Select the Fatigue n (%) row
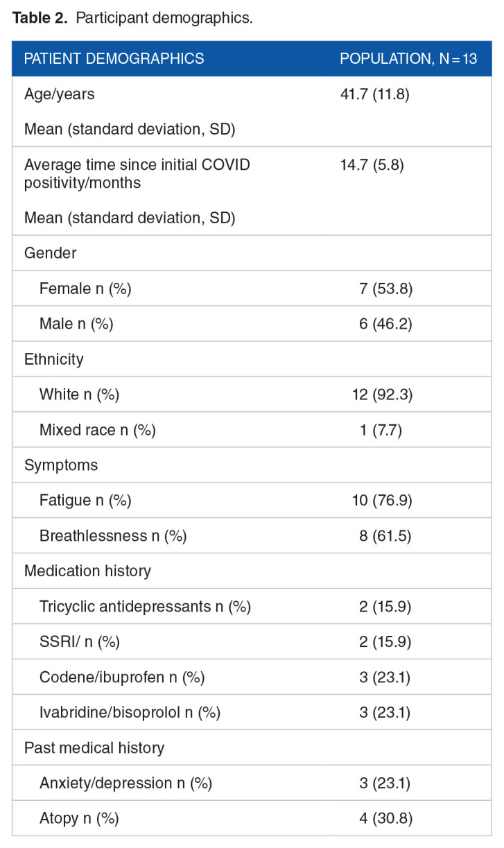 tap(85, 501)
